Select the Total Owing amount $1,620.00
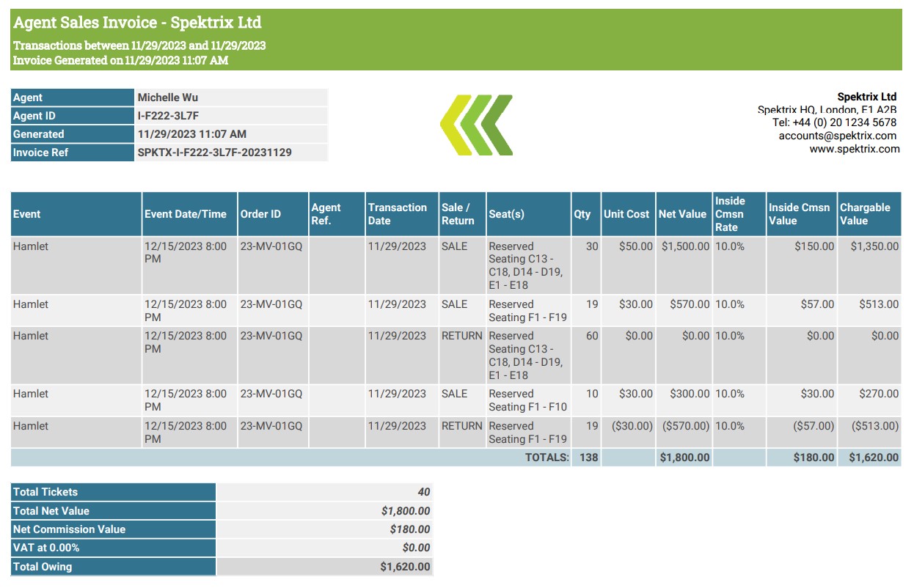Image resolution: width=914 pixels, height=588 pixels. pos(405,567)
